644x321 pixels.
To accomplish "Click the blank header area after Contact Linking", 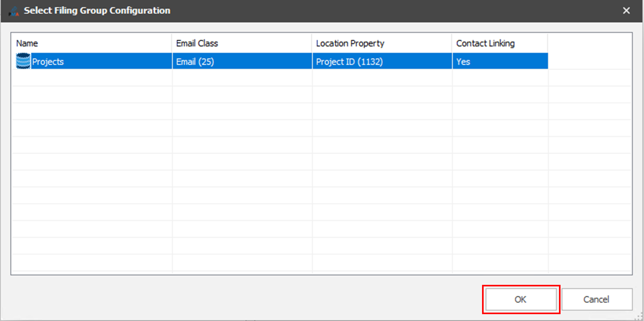I will (590, 43).
